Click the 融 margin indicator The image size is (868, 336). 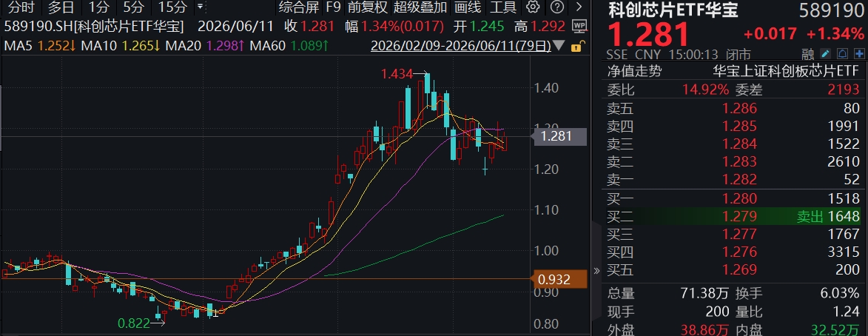click(x=807, y=54)
